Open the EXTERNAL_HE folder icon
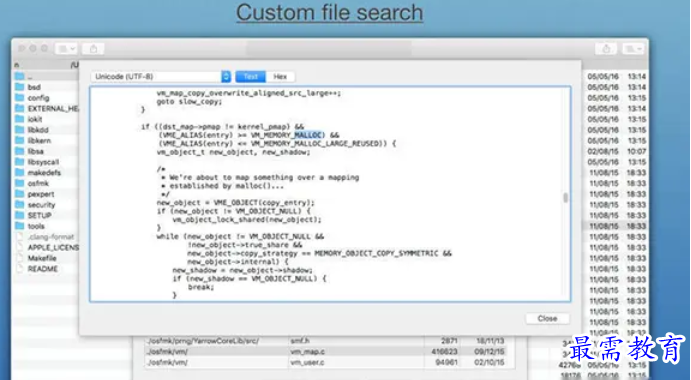This screenshot has width=691, height=380. pos(19,108)
